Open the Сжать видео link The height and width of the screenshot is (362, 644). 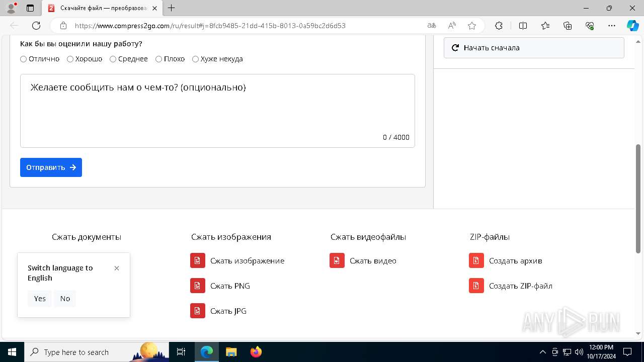click(373, 261)
